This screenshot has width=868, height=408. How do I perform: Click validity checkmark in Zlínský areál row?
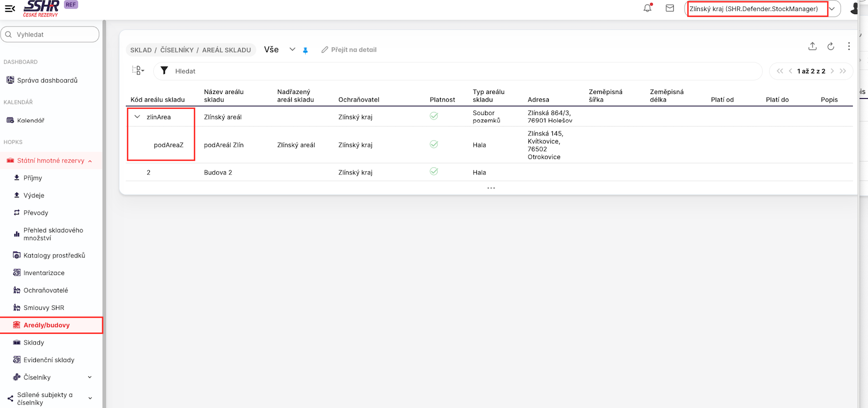coord(434,116)
